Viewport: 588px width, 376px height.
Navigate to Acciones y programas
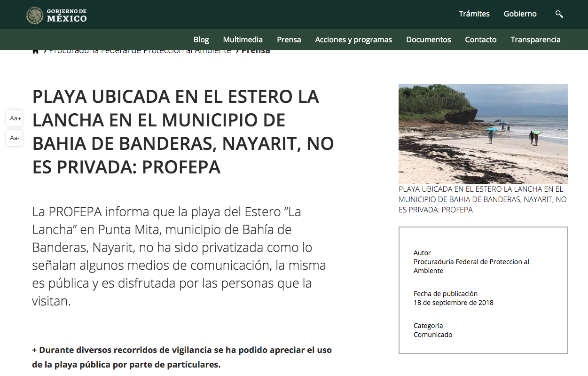point(353,39)
